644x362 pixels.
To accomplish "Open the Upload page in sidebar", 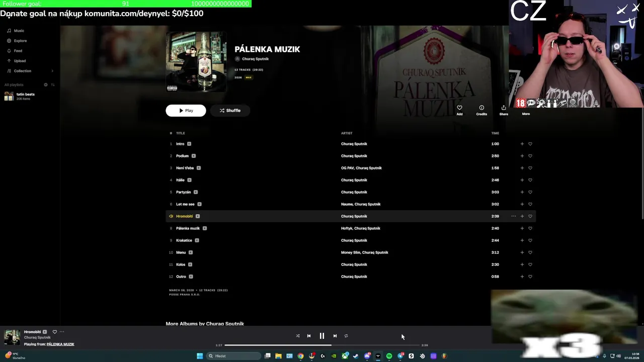I will point(16,61).
